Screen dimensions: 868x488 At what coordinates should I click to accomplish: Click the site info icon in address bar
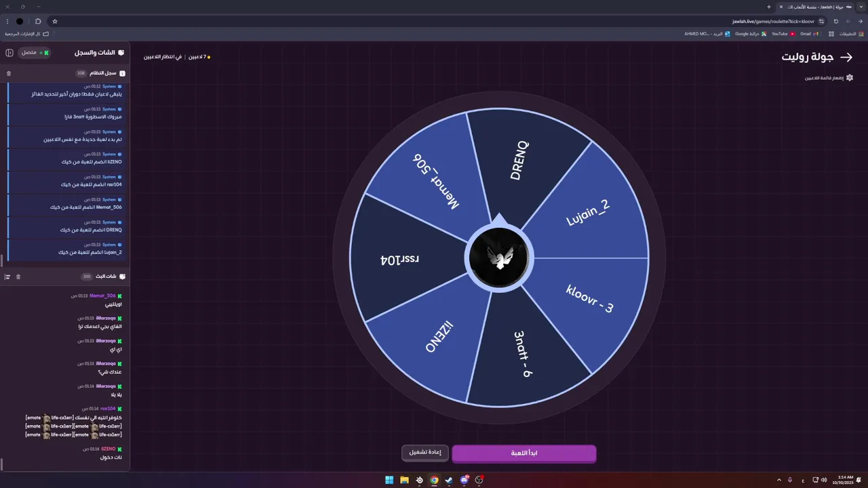click(x=821, y=21)
